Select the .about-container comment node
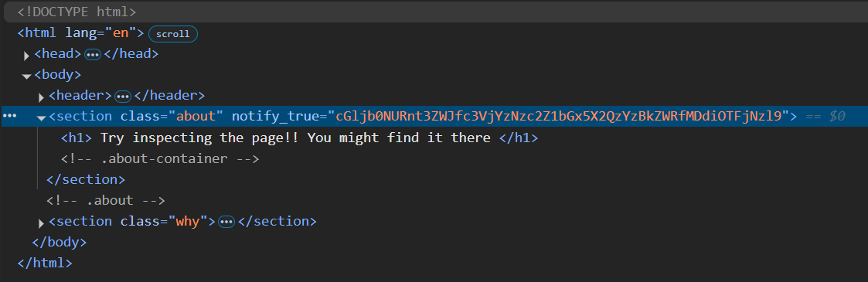The image size is (868, 282). [x=160, y=158]
